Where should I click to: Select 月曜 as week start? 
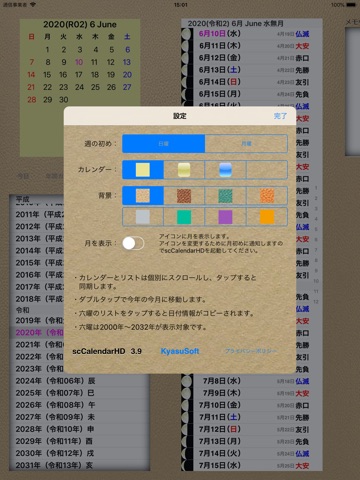tap(246, 144)
